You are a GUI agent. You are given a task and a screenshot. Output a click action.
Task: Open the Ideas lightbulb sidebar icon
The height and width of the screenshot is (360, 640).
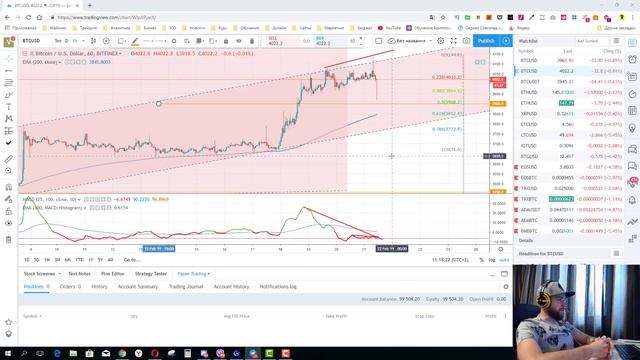click(632, 129)
